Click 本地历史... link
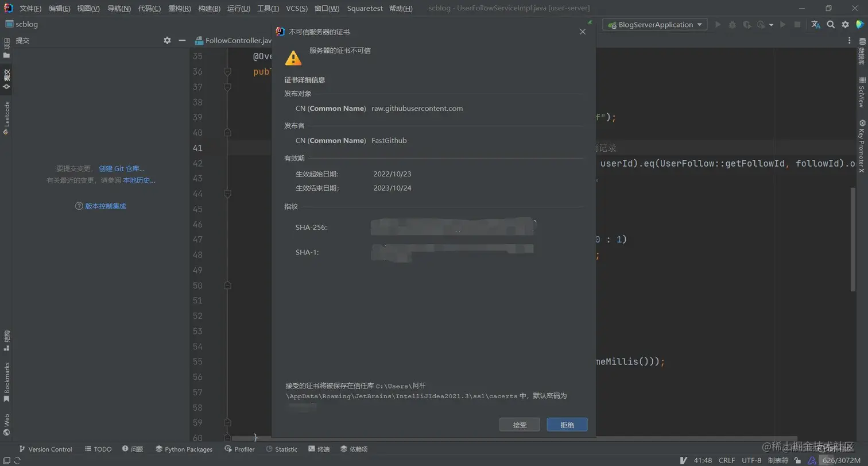Viewport: 868px width, 466px height. pyautogui.click(x=139, y=180)
